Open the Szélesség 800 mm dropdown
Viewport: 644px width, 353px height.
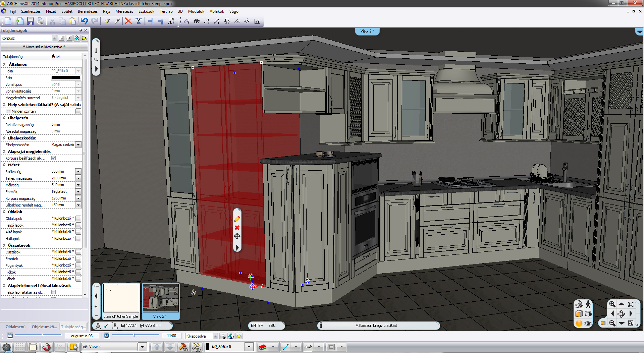tap(78, 172)
